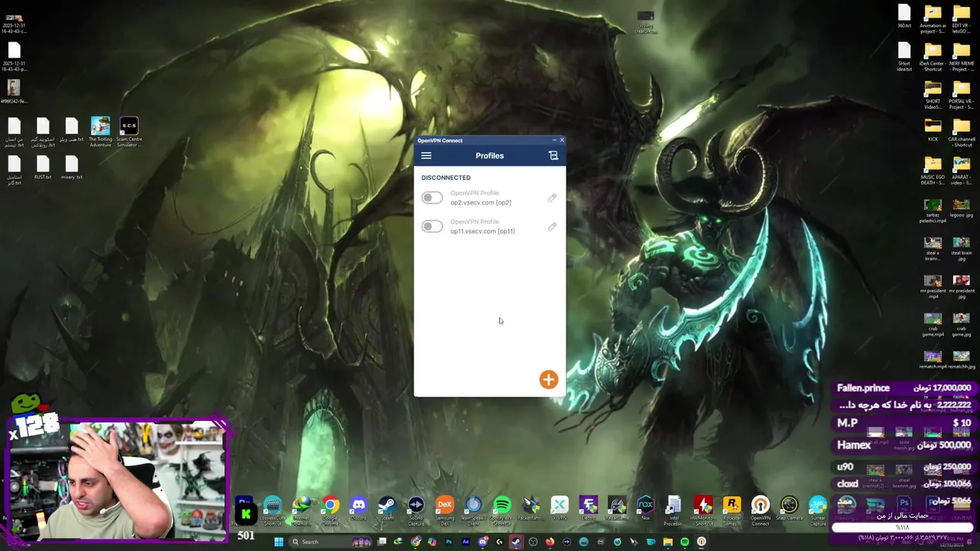
Task: Select the 360.txt file on desktop
Action: click(904, 17)
